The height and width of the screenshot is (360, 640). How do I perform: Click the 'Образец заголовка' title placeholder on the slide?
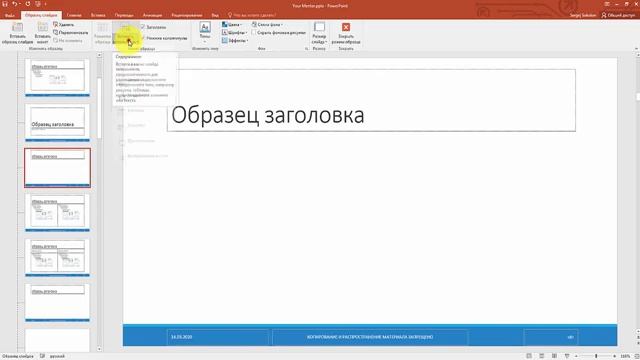(x=371, y=100)
